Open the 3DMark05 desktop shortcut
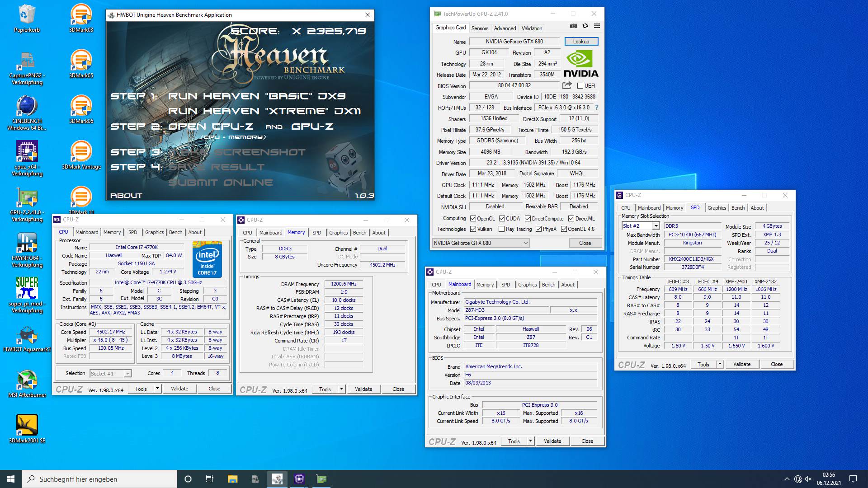 pos(81,64)
